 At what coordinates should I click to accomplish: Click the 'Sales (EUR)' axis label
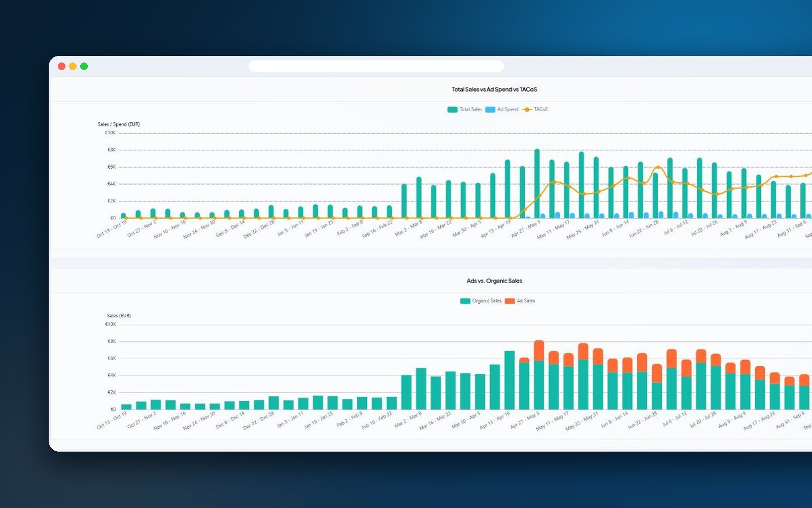click(119, 315)
